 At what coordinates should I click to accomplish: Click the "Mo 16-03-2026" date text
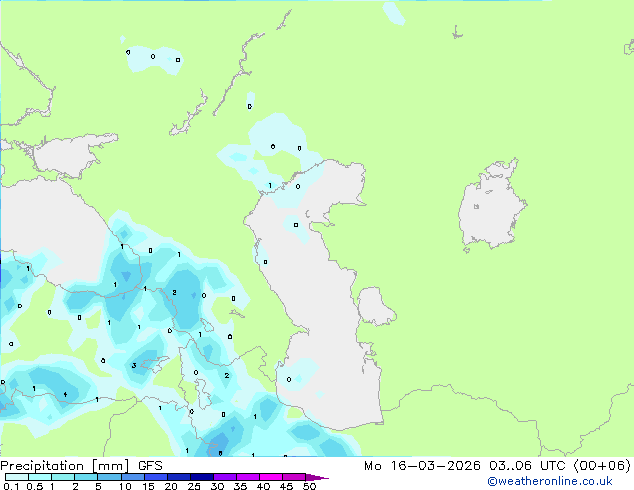(422, 466)
